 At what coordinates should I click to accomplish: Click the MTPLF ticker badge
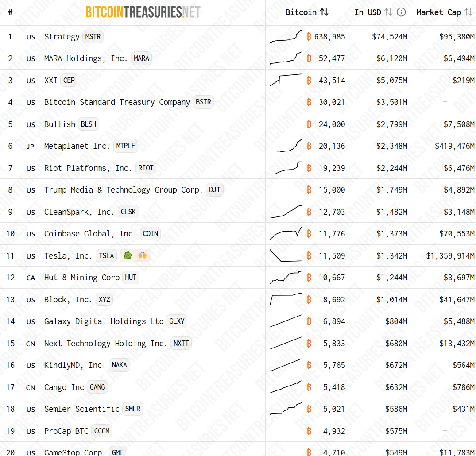point(126,146)
